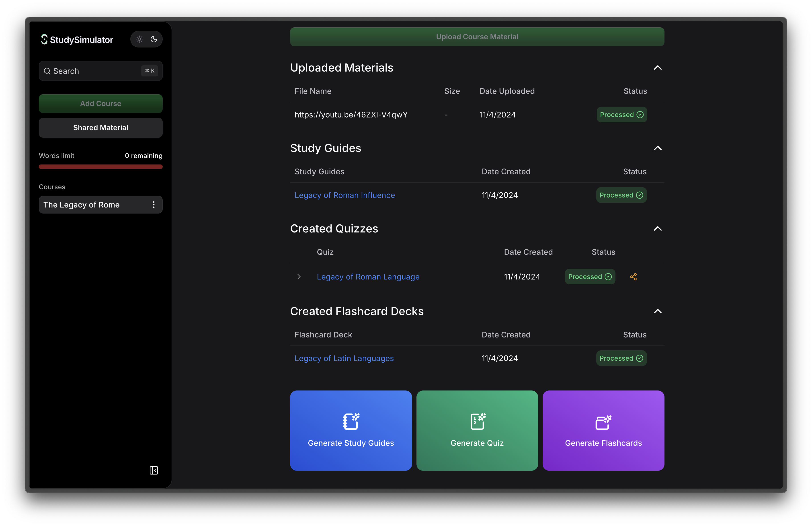This screenshot has width=812, height=526.
Task: Collapse the sidebar panel icon
Action: tap(154, 470)
